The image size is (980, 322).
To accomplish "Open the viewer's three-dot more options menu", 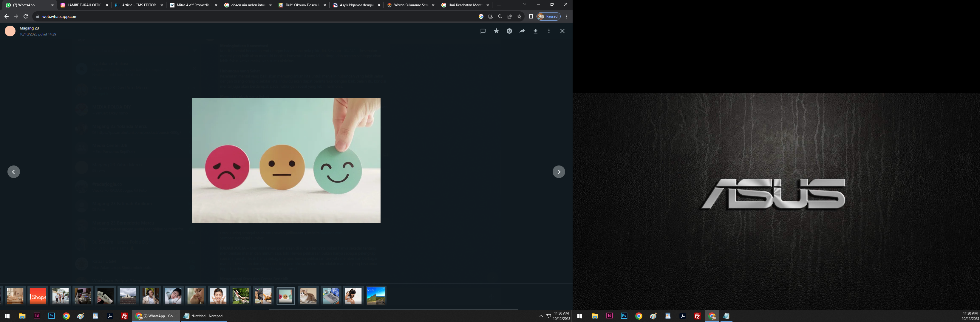I will click(548, 31).
